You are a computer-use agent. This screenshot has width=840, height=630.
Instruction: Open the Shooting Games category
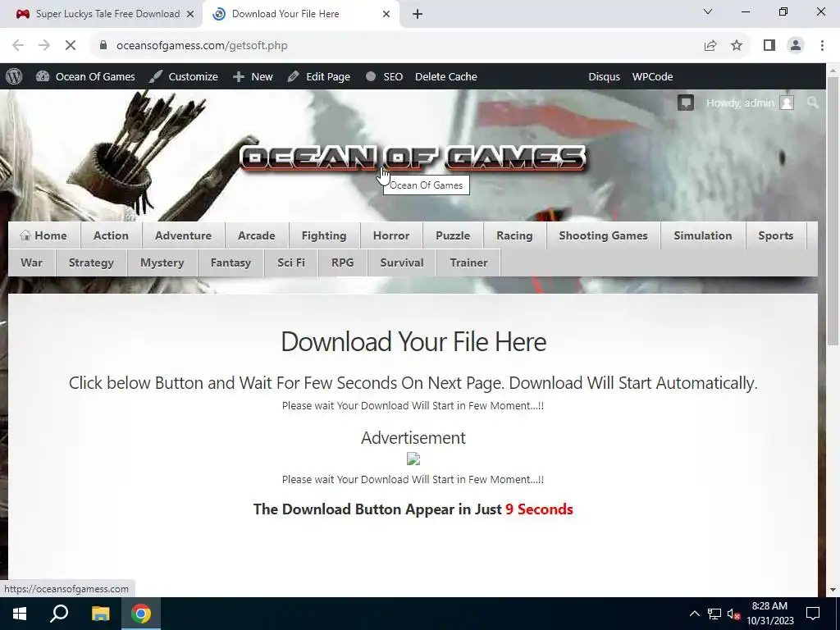(x=603, y=235)
